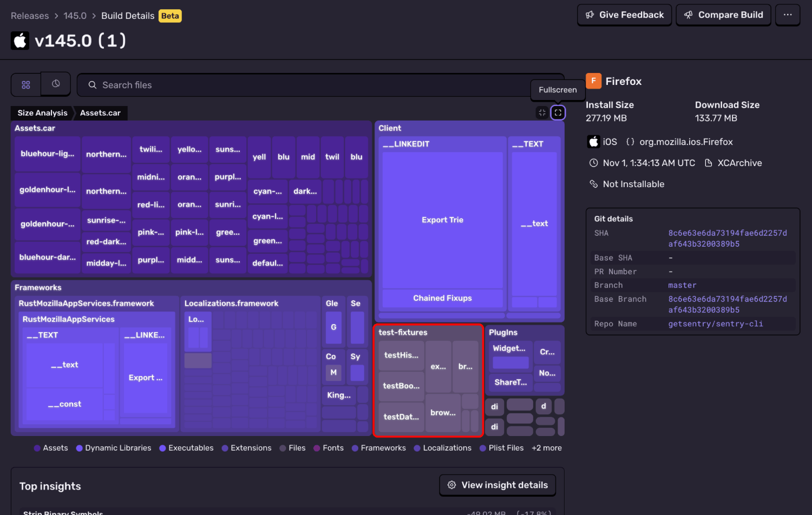This screenshot has width=812, height=515.
Task: Click the master branch value
Action: (682, 285)
